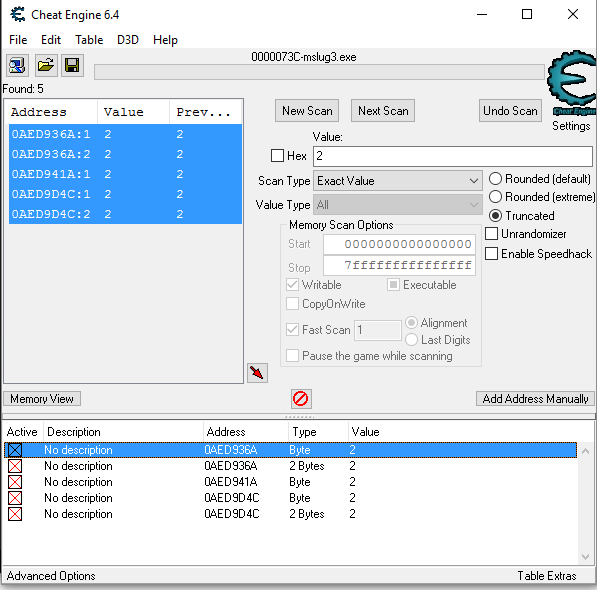The height and width of the screenshot is (590, 597).
Task: Open the Table menu
Action: 89,40
